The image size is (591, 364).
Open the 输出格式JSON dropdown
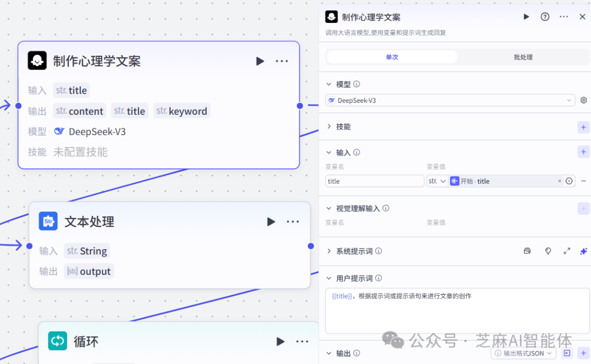pyautogui.click(x=524, y=353)
